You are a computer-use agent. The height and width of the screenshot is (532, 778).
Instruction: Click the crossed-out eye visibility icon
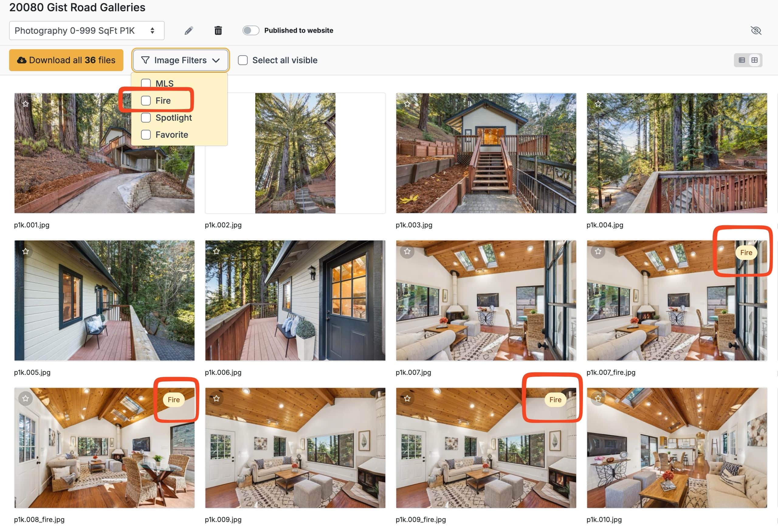[x=756, y=30]
